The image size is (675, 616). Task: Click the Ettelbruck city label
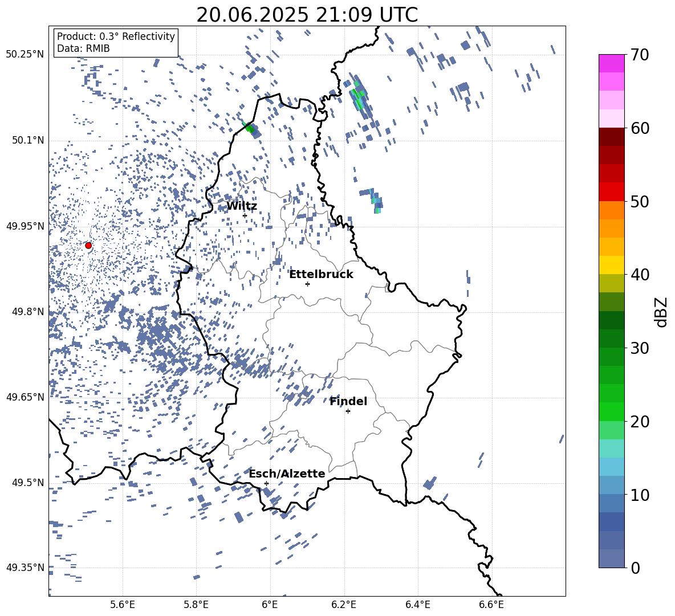coord(321,275)
